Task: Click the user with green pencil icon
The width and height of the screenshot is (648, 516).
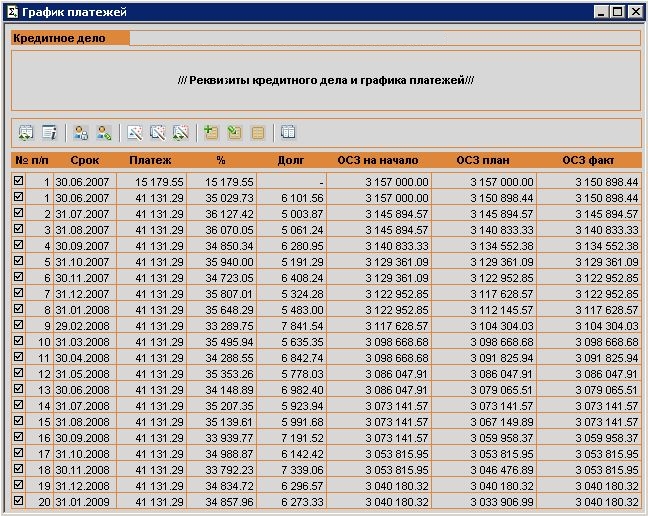Action: point(103,132)
